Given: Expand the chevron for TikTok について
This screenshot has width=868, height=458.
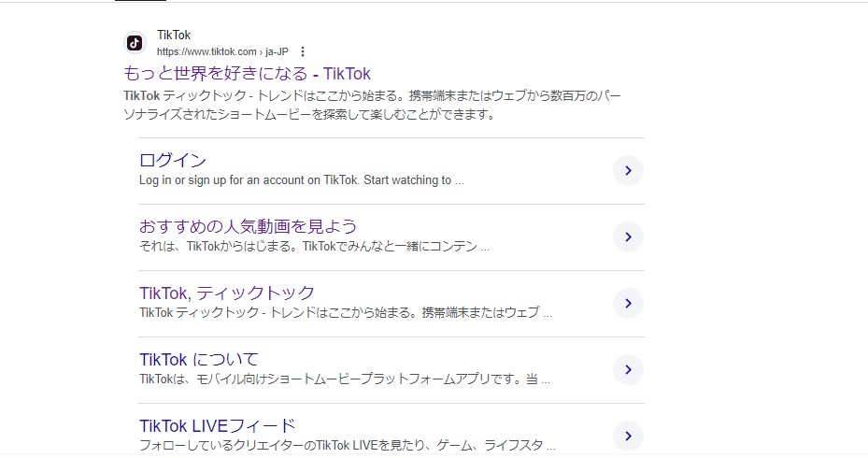Looking at the screenshot, I should tap(628, 370).
